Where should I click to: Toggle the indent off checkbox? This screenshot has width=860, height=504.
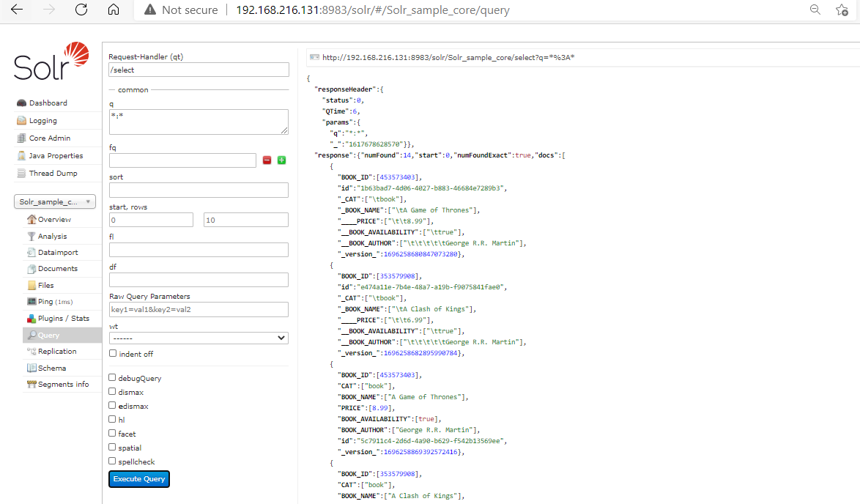(113, 353)
